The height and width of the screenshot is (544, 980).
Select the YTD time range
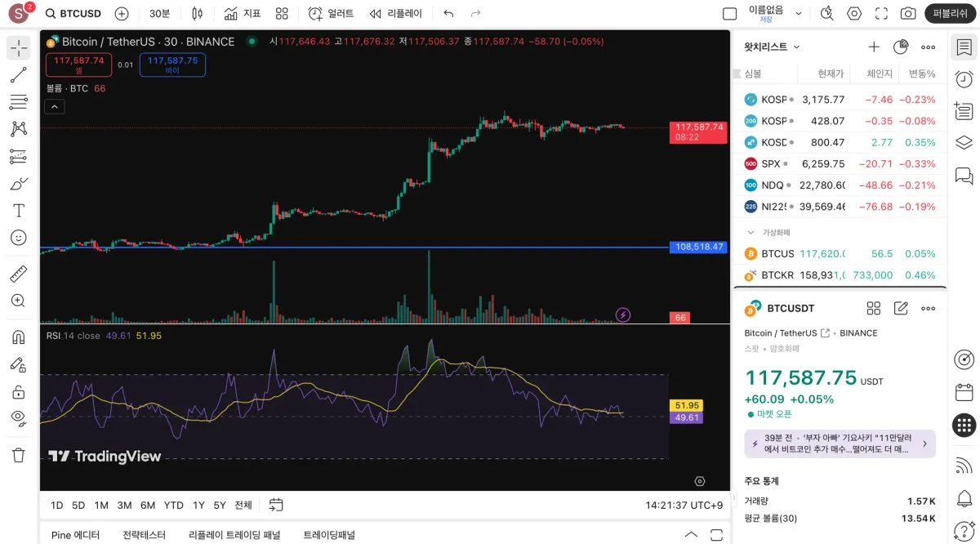[173, 505]
